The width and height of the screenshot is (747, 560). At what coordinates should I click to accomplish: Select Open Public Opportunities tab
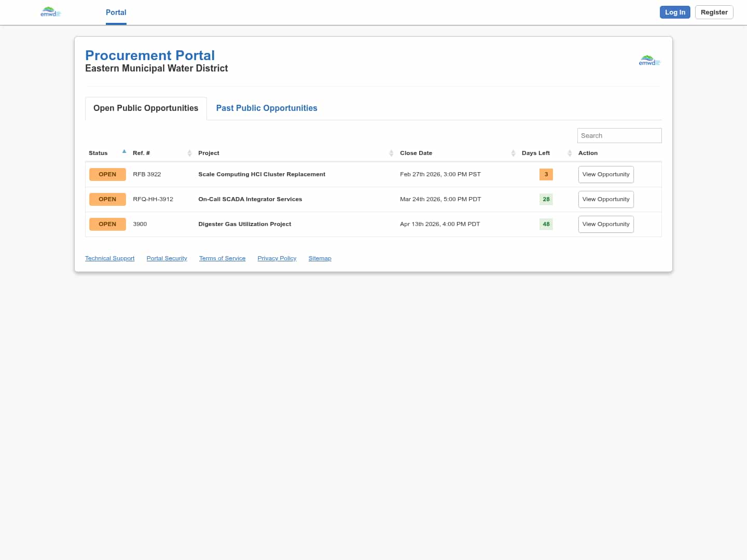[146, 108]
